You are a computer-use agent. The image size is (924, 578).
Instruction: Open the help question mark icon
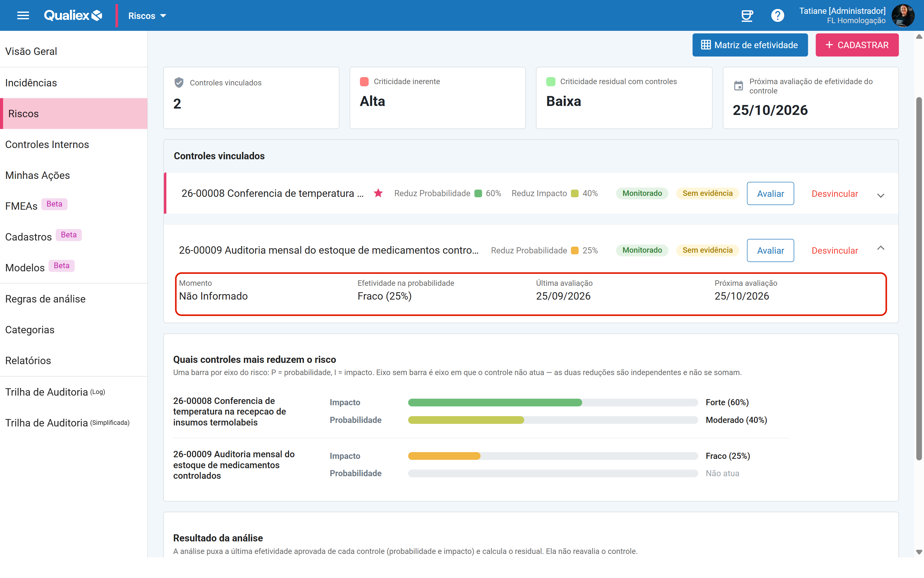click(777, 16)
